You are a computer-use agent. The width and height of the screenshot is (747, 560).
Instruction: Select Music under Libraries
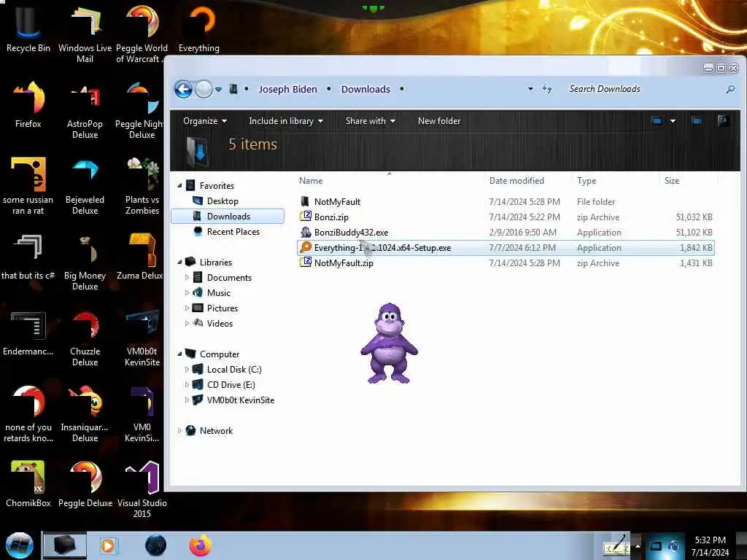(x=212, y=293)
